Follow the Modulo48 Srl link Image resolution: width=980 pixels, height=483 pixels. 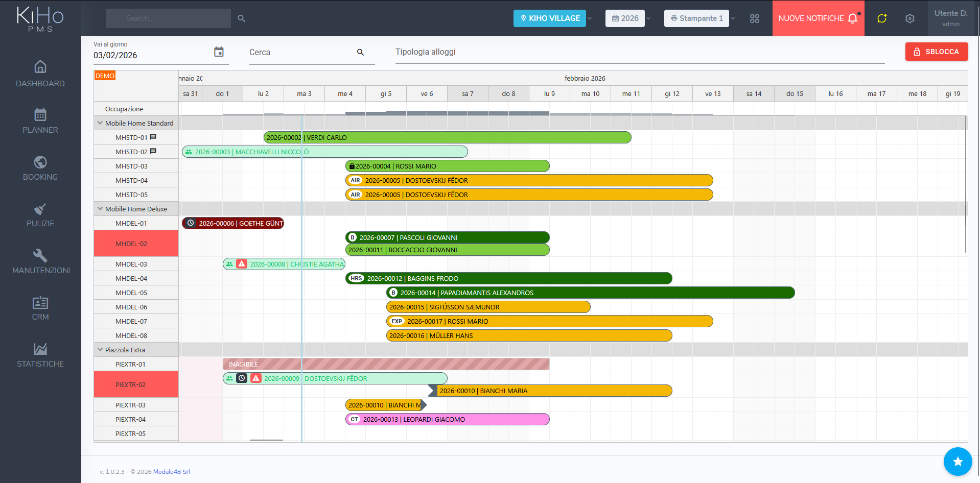click(x=172, y=472)
